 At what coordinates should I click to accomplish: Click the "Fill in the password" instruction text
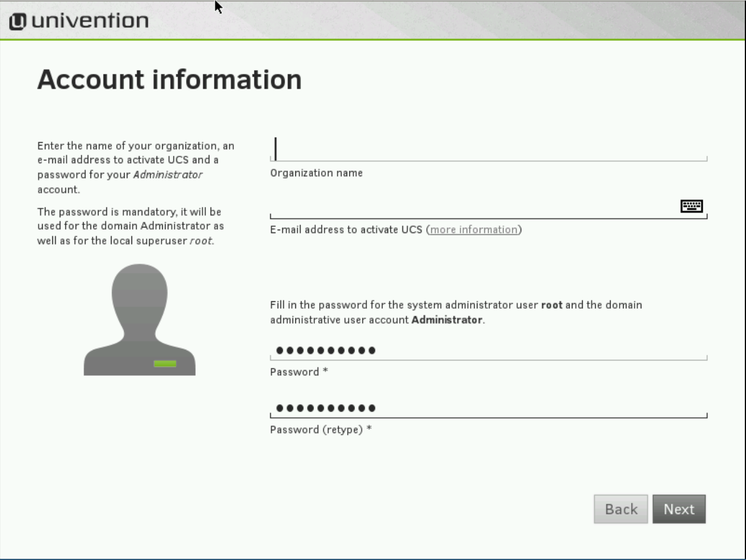point(455,312)
